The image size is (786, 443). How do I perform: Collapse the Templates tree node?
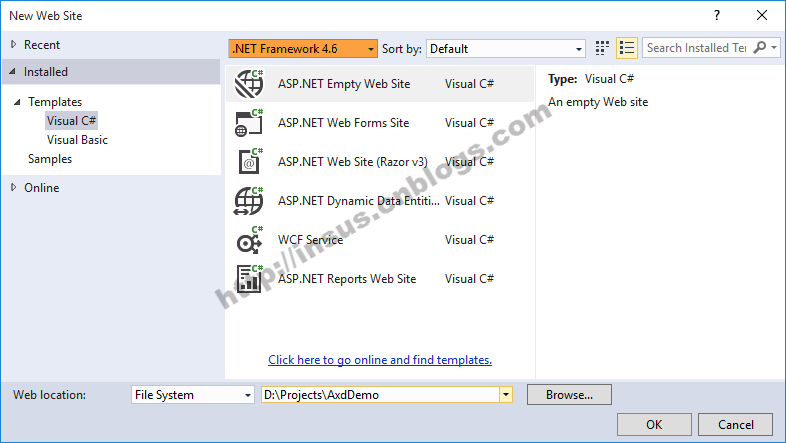[x=17, y=102]
